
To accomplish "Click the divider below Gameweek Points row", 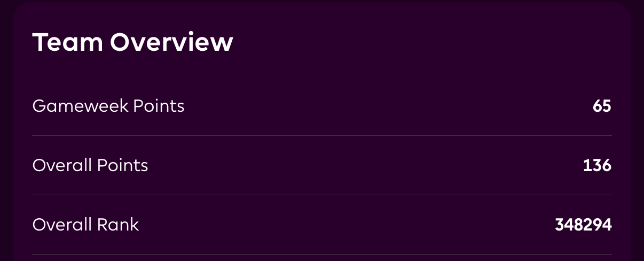I will [322, 136].
